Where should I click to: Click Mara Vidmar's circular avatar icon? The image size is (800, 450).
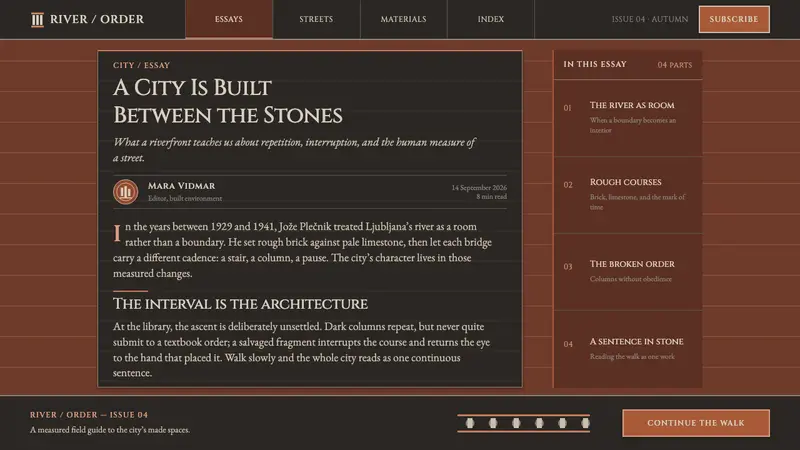point(126,192)
